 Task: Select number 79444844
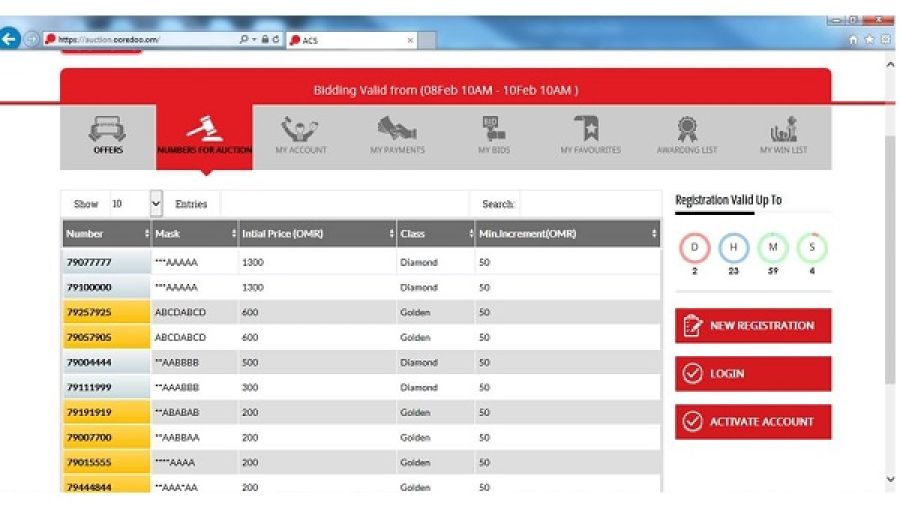pyautogui.click(x=89, y=487)
